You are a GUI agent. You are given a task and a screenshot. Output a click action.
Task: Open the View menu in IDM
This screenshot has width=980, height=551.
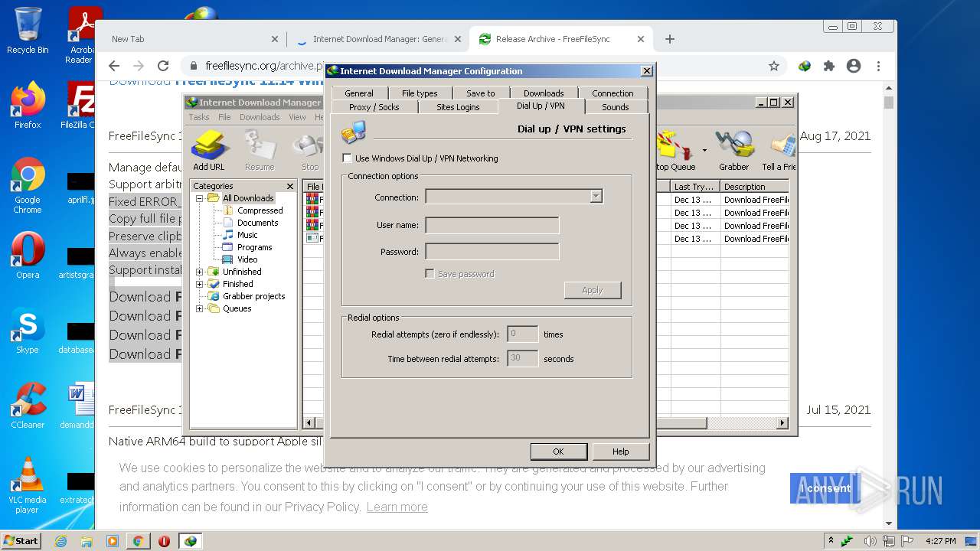coord(297,117)
